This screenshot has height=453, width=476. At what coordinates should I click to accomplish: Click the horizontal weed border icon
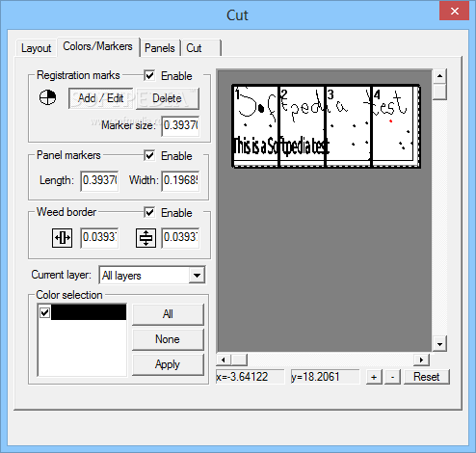[x=62, y=238]
